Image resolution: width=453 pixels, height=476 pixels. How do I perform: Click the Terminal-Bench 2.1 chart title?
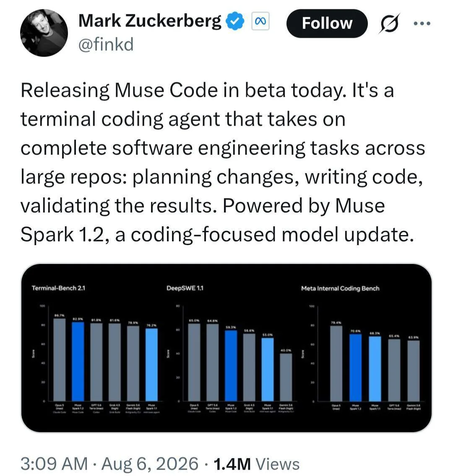(x=58, y=288)
